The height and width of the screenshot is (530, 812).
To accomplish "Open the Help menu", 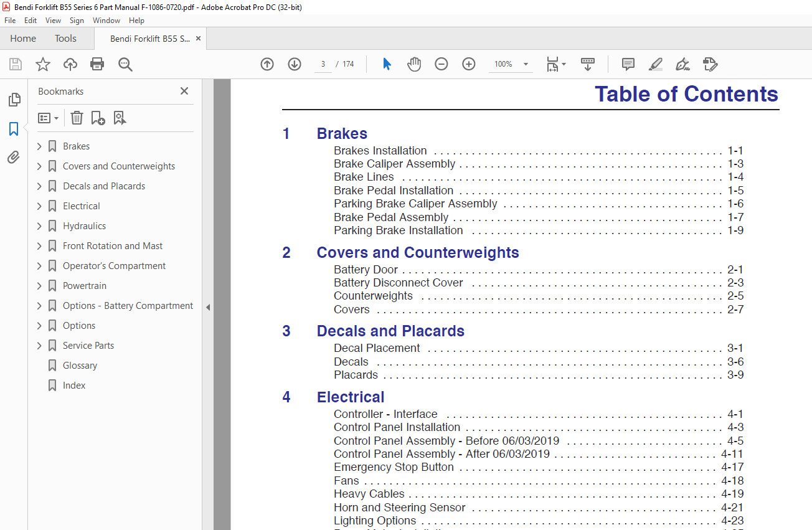I will pos(136,21).
